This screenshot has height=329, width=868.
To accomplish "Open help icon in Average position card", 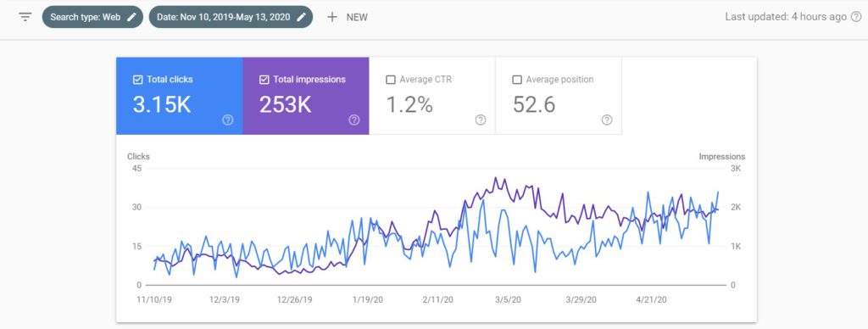I will point(607,120).
